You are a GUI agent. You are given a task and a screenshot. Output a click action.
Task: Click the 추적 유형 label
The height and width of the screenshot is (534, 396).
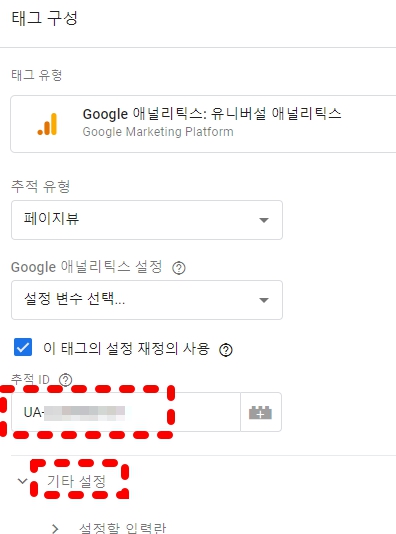point(41,186)
